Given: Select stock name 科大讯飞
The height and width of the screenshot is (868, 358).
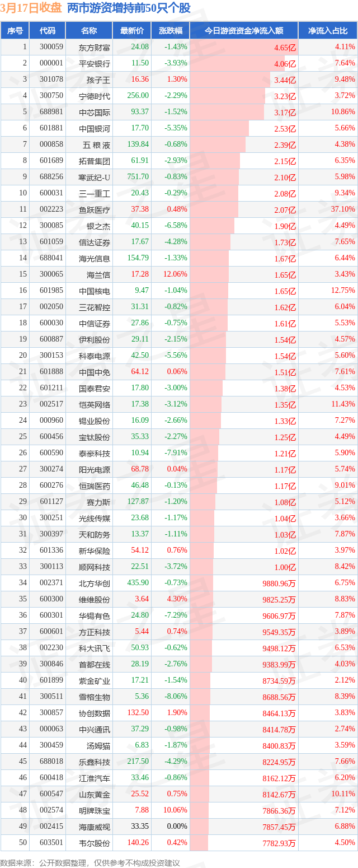Looking at the screenshot, I should [95, 648].
